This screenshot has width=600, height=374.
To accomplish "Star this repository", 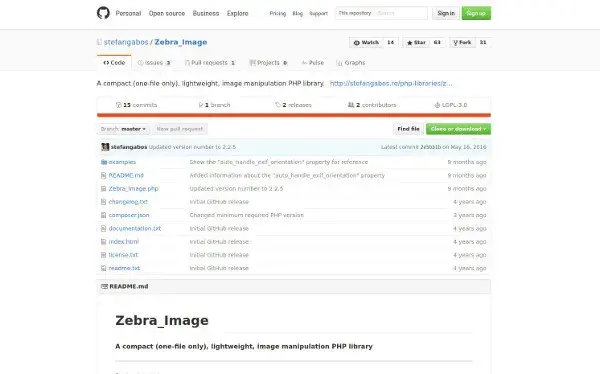I will point(416,42).
